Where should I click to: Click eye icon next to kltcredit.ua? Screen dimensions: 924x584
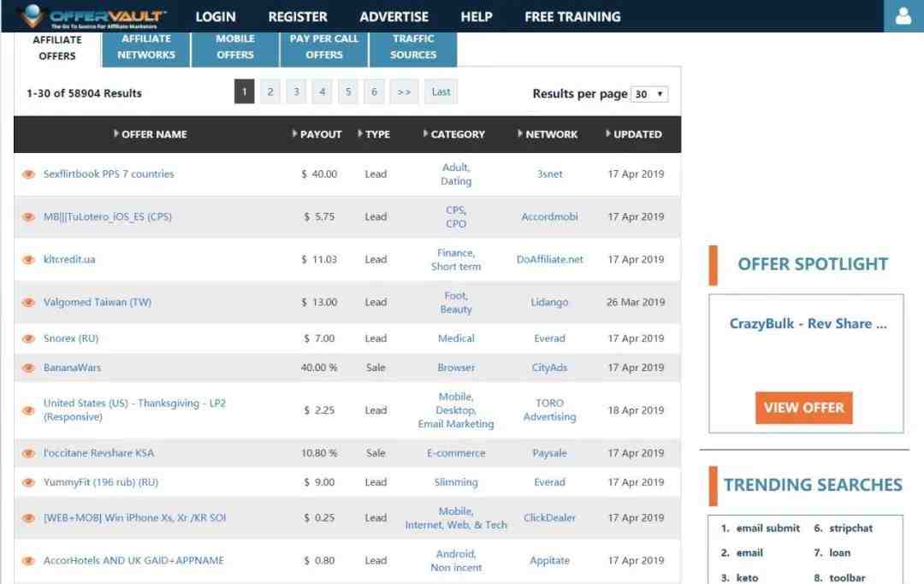pyautogui.click(x=28, y=260)
